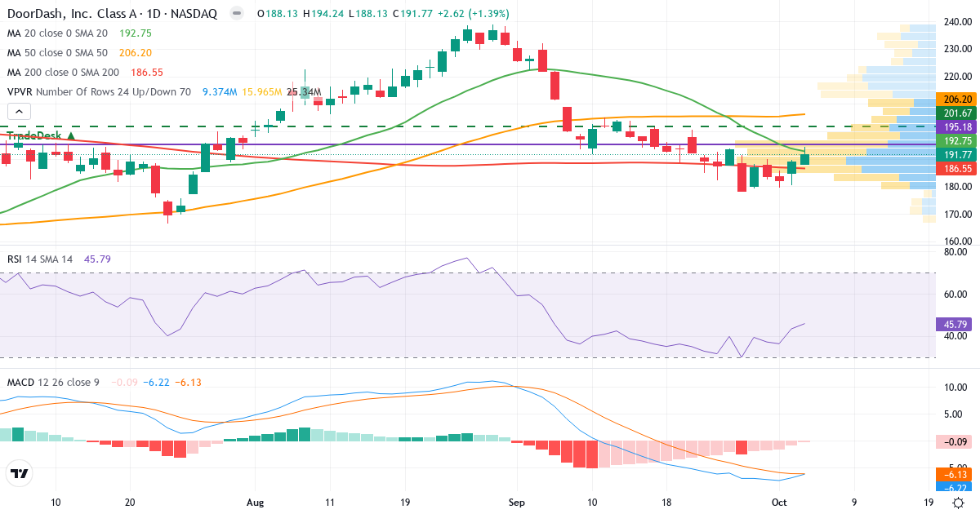Select the RSI 14 SMA 14 legend
Viewport: 980px width, 514px height.
click(x=40, y=259)
